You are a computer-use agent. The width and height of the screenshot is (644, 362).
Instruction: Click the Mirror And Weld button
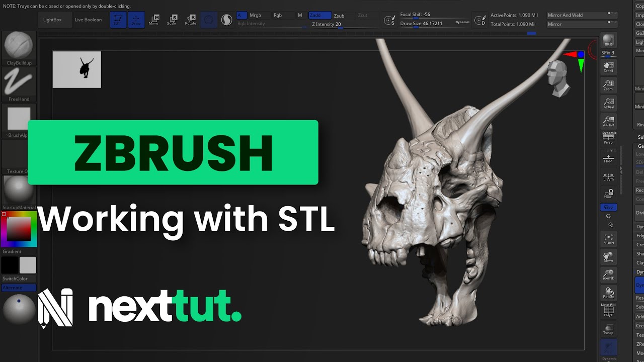click(x=583, y=15)
